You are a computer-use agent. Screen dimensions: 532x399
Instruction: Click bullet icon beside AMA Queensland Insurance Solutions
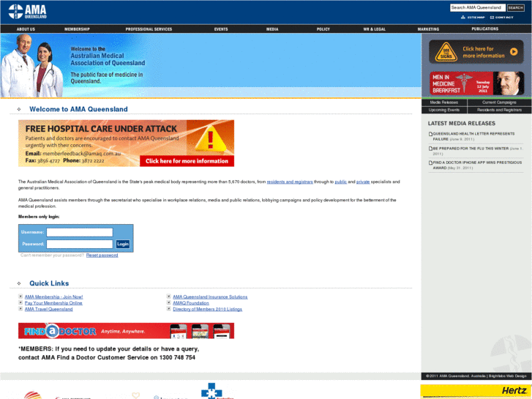point(168,297)
